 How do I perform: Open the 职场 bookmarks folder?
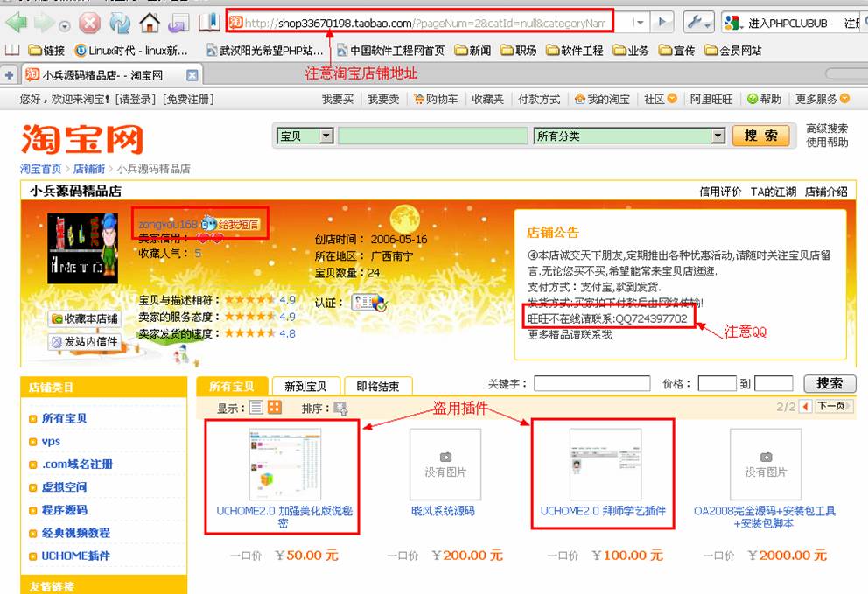[518, 51]
